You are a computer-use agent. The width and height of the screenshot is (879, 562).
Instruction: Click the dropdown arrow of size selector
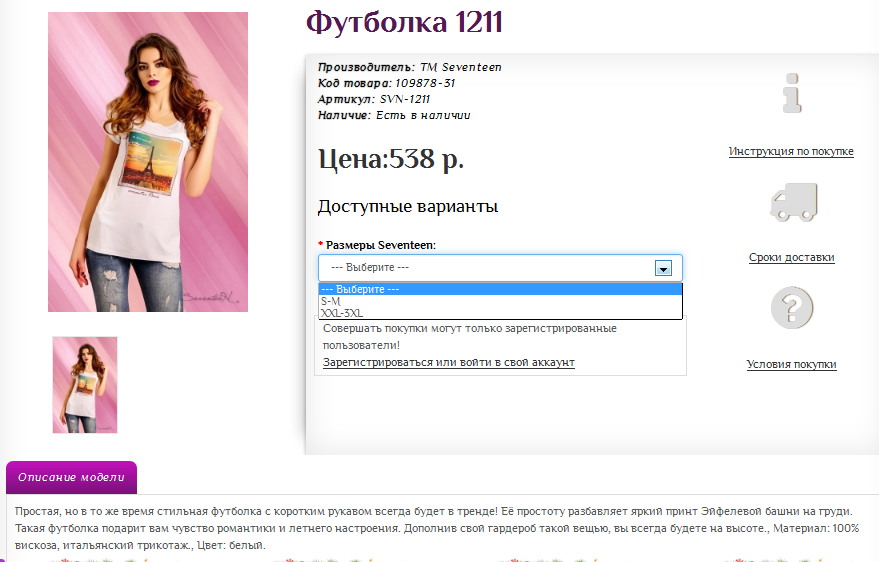tap(663, 268)
